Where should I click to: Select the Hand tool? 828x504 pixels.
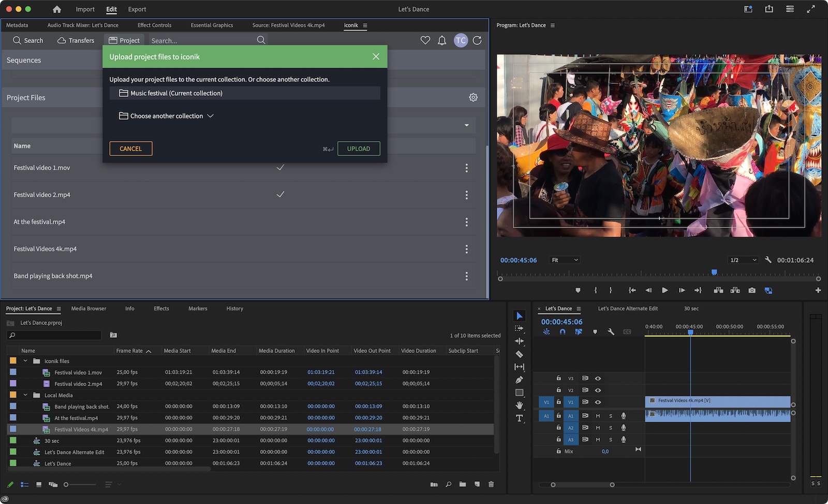(x=520, y=405)
